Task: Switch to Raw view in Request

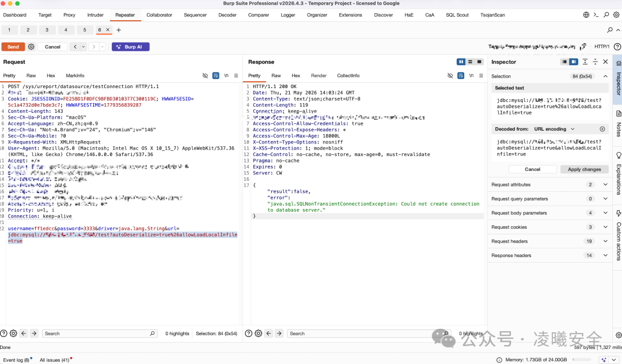Action: pyautogui.click(x=31, y=75)
